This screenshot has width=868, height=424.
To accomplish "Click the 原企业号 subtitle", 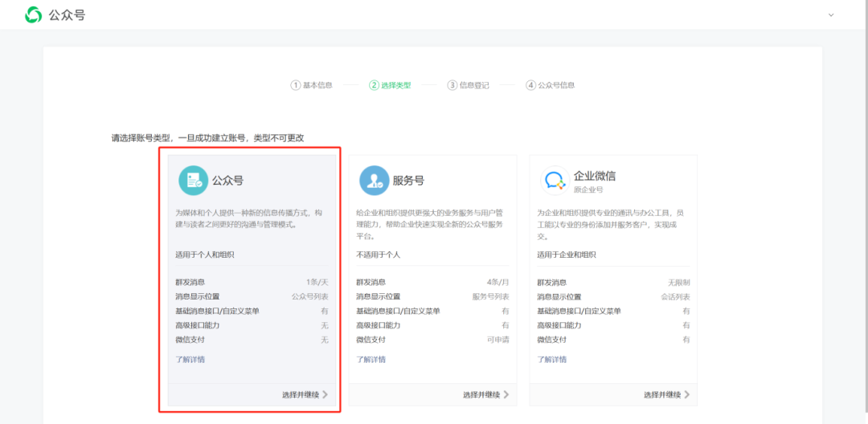I will [588, 190].
